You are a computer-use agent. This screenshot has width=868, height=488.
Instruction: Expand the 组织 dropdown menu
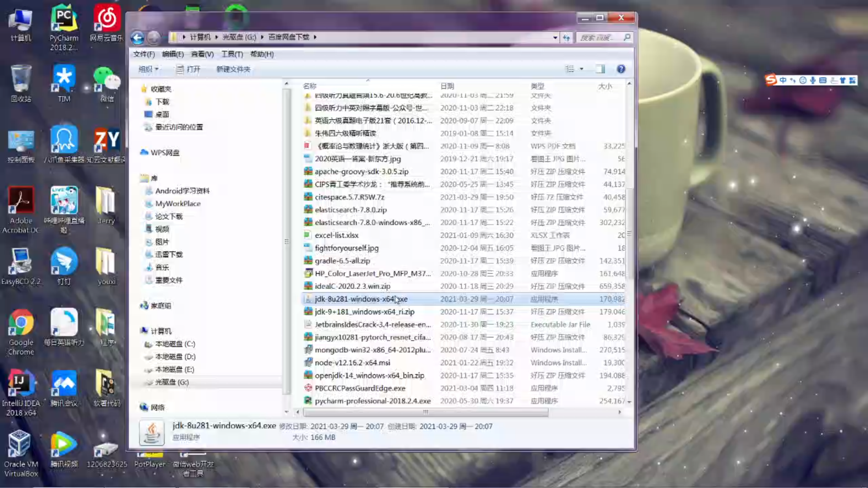click(x=148, y=69)
